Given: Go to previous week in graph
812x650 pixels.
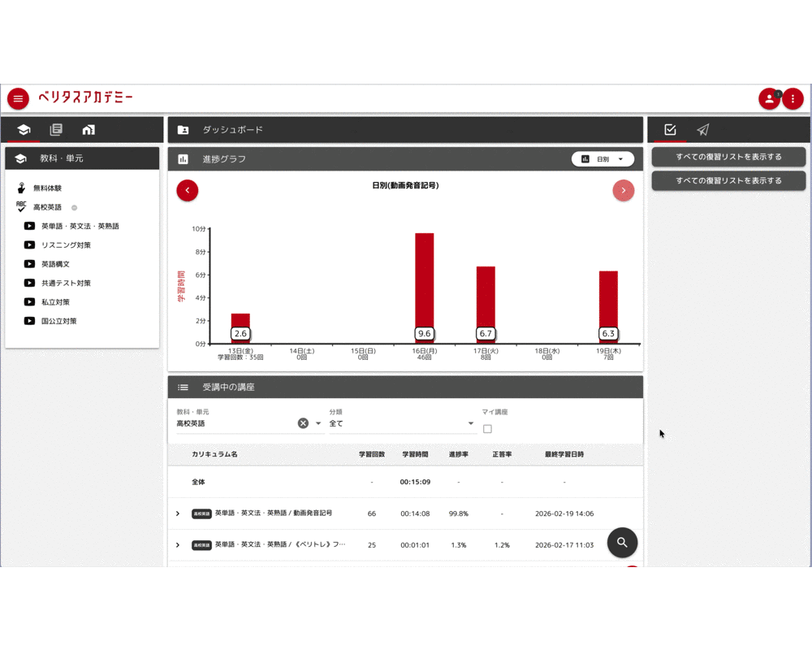Looking at the screenshot, I should 188,190.
